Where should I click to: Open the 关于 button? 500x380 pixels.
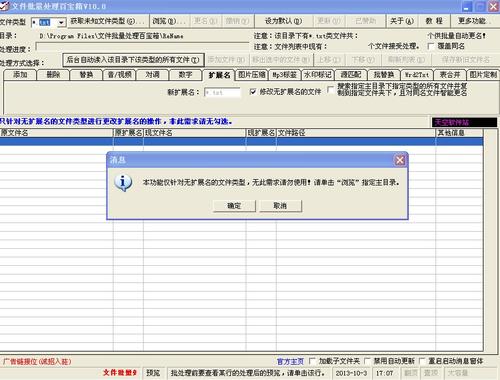[x=402, y=21]
